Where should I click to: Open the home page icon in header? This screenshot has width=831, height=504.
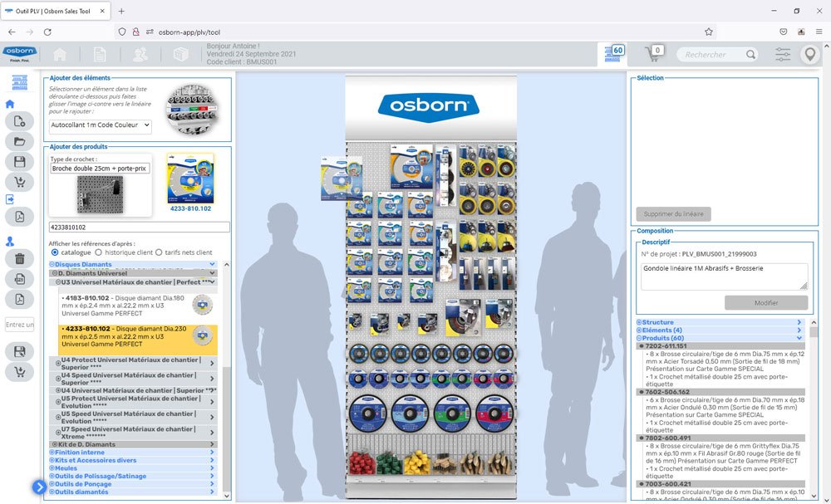coord(60,55)
